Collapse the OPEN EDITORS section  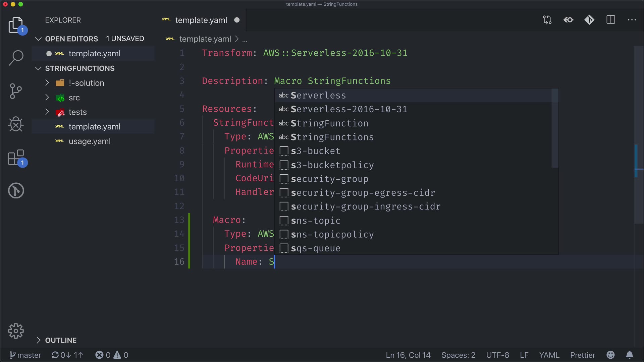click(71, 39)
